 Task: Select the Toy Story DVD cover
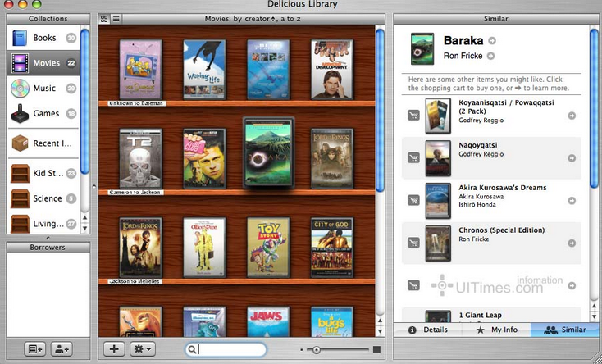(x=268, y=248)
